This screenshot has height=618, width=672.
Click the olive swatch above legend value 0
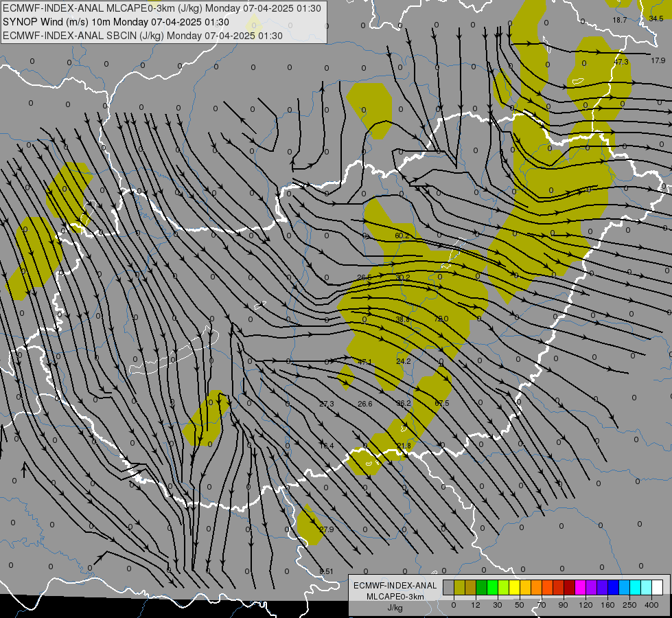coord(460,587)
